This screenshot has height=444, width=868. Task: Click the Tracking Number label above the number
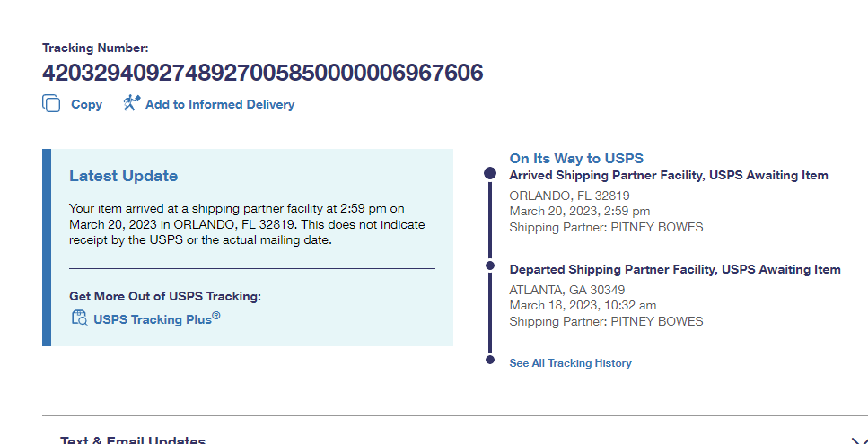coord(95,48)
